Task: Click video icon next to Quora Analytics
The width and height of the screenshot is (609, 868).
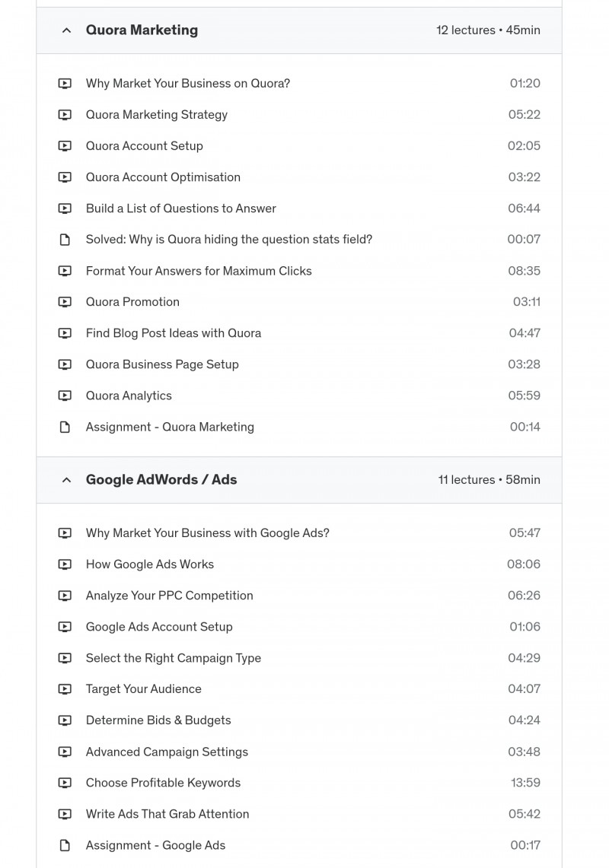Action: [x=65, y=396]
